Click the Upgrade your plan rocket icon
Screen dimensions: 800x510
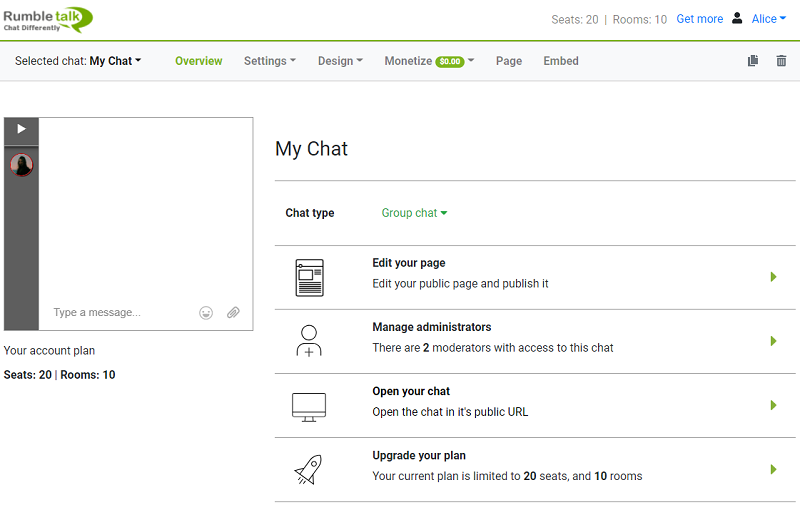click(x=309, y=469)
